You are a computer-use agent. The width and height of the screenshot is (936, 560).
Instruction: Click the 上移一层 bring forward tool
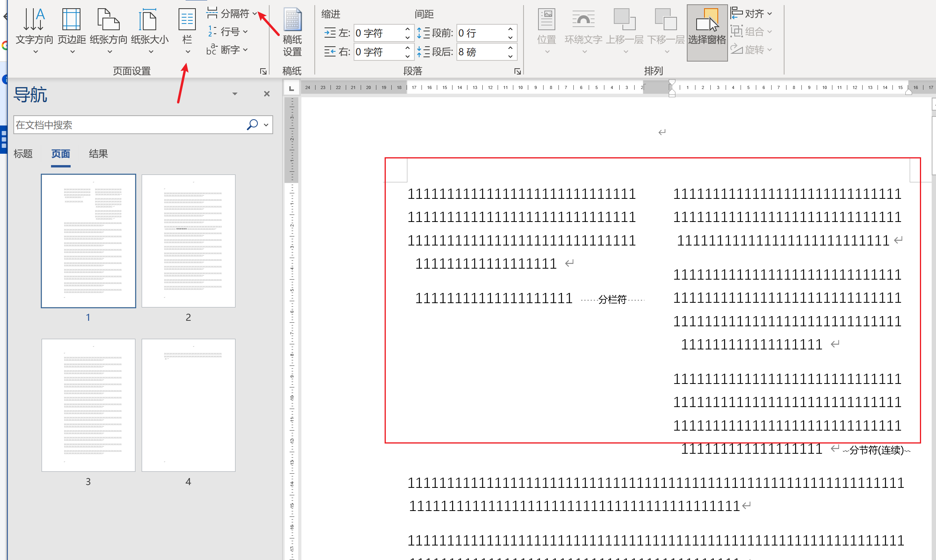625,31
